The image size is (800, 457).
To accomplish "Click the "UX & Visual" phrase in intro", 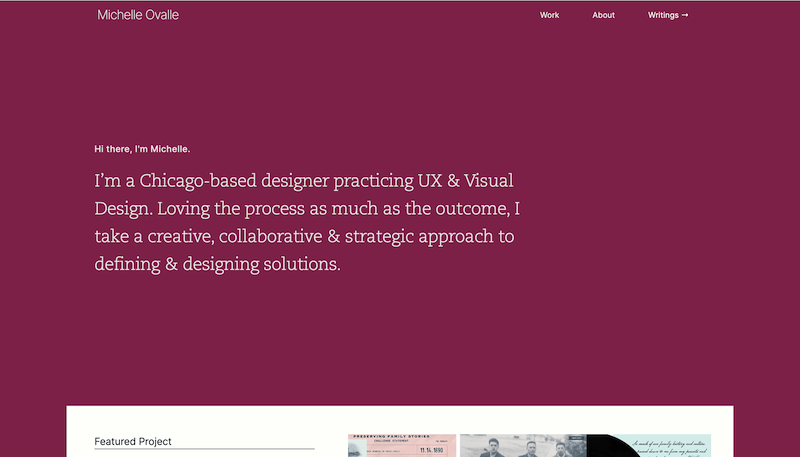I will click(465, 181).
